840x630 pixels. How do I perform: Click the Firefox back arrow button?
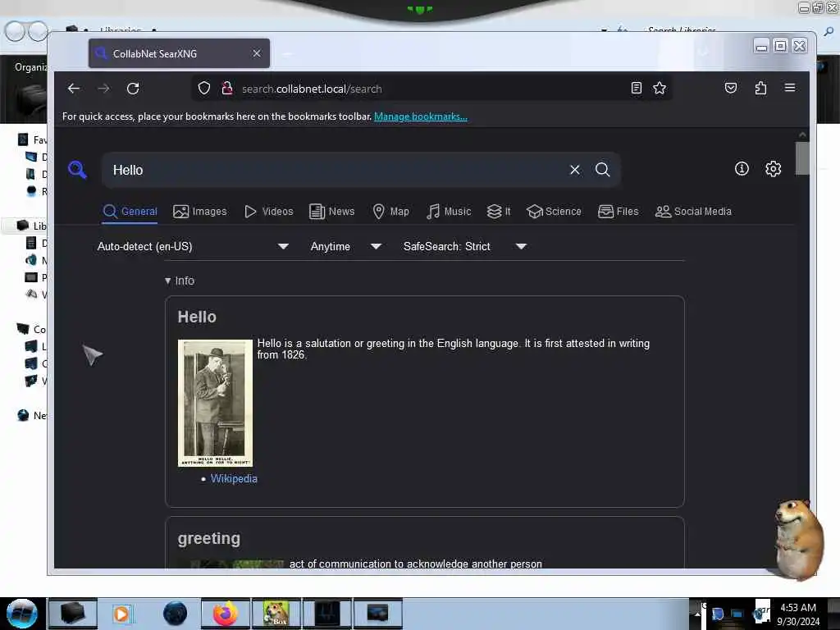[74, 89]
